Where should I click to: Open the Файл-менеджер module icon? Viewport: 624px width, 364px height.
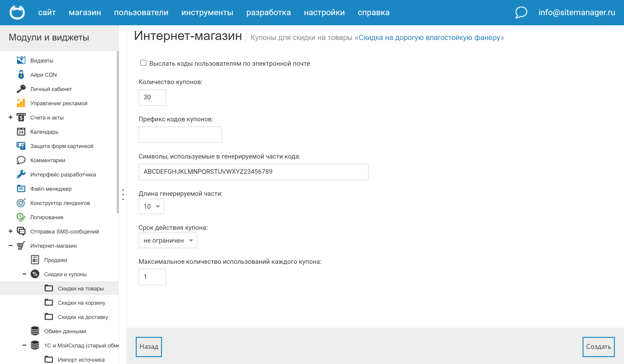point(21,189)
